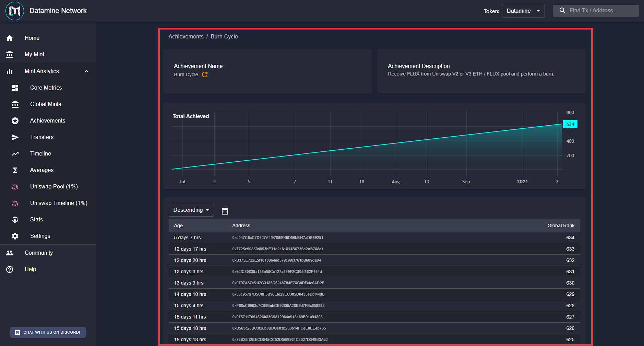Open the Community sidebar link
The width and height of the screenshot is (644, 346).
48,253
